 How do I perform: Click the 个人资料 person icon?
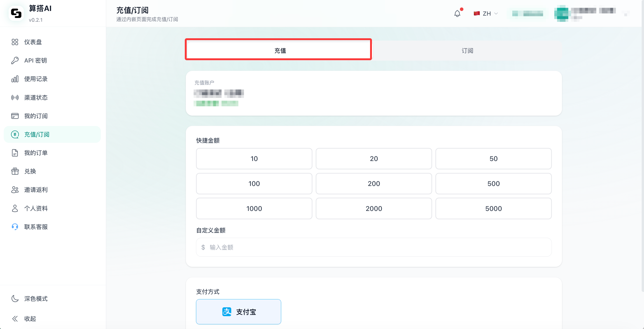[x=15, y=208]
